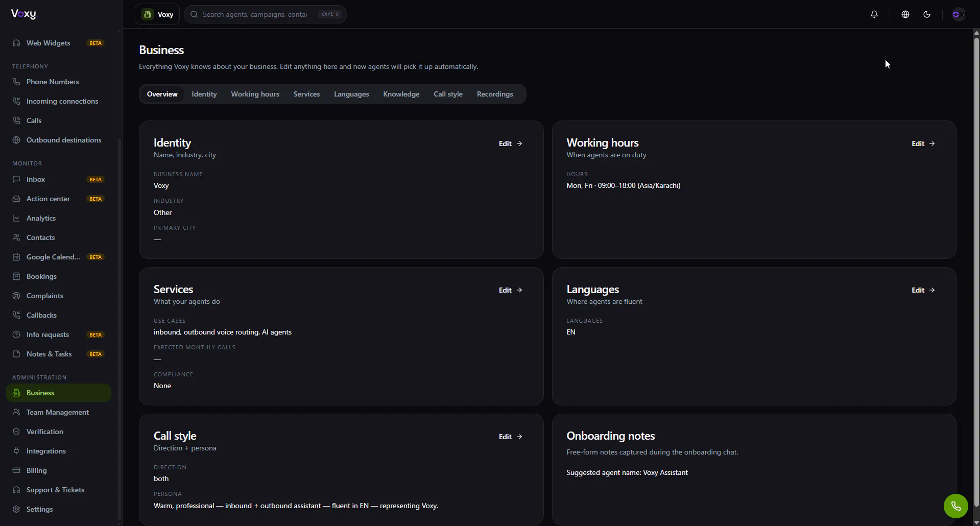Open the Complaints page
This screenshot has width=980, height=526.
click(x=58, y=296)
